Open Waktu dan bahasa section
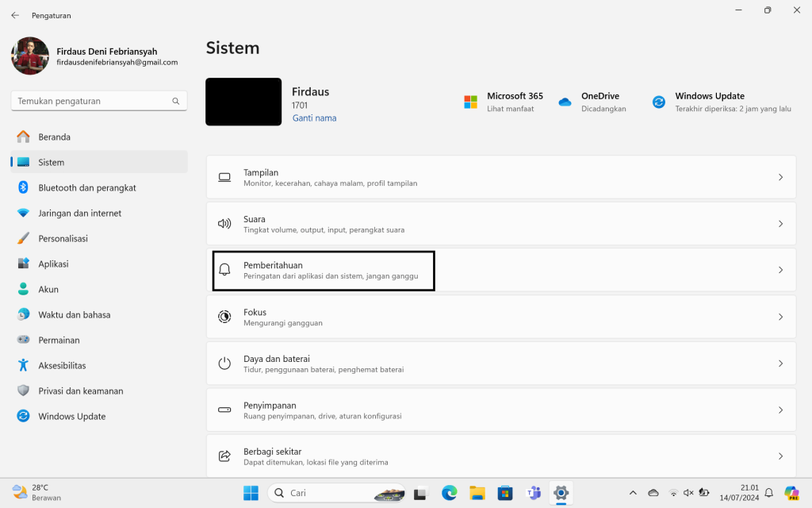This screenshot has height=508, width=812. [74, 314]
